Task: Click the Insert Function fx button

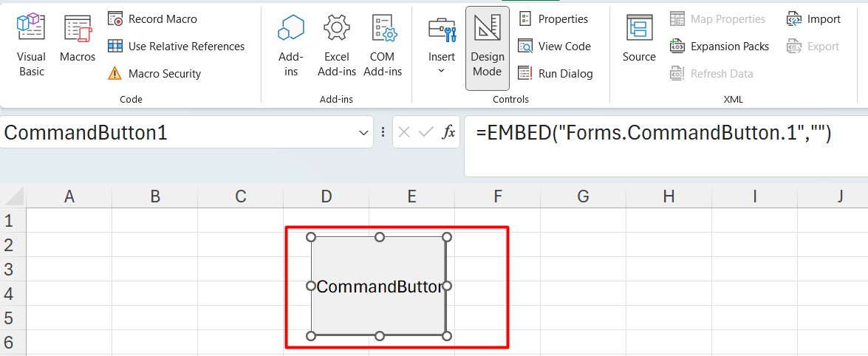Action: [x=448, y=132]
